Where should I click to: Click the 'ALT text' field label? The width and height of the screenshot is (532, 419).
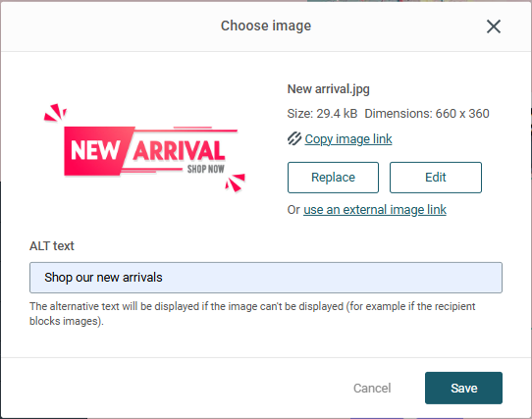point(52,246)
